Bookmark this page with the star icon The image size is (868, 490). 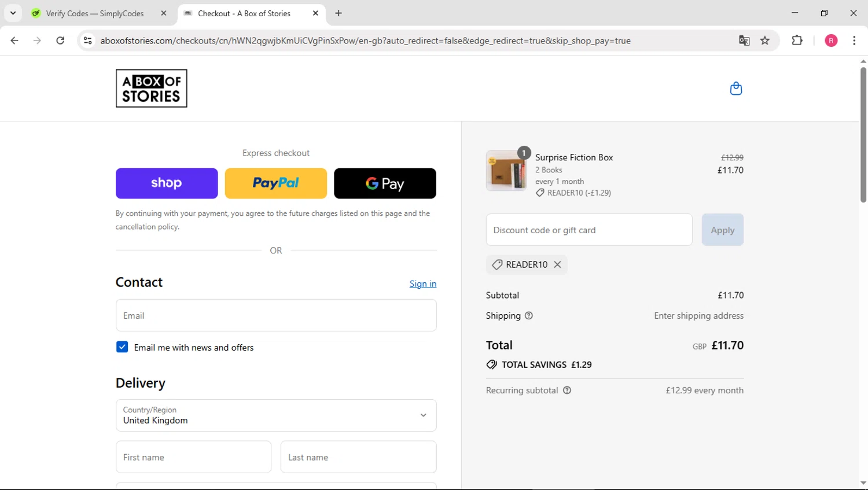[765, 40]
